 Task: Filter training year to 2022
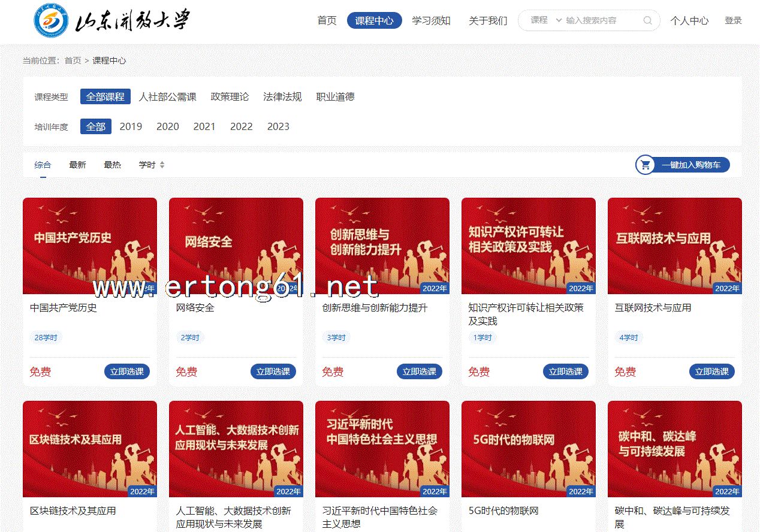[241, 126]
